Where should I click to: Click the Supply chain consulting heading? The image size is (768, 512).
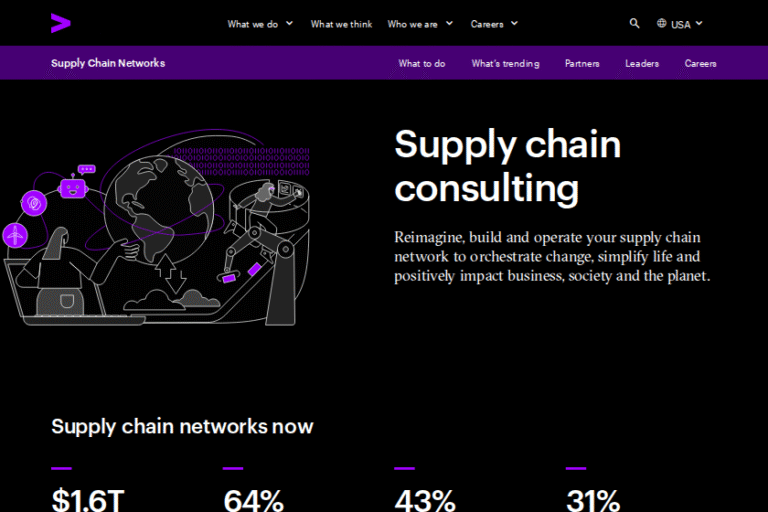(x=507, y=165)
